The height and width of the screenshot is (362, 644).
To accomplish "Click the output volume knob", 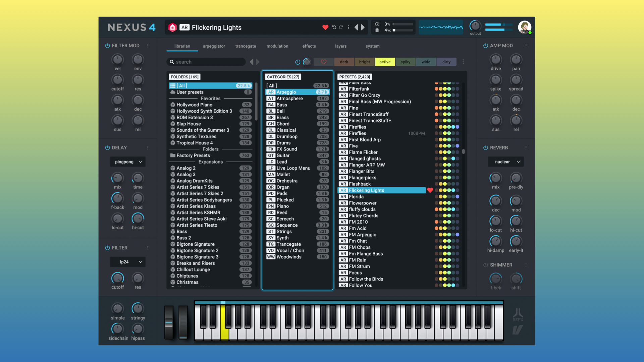I will coord(475,26).
